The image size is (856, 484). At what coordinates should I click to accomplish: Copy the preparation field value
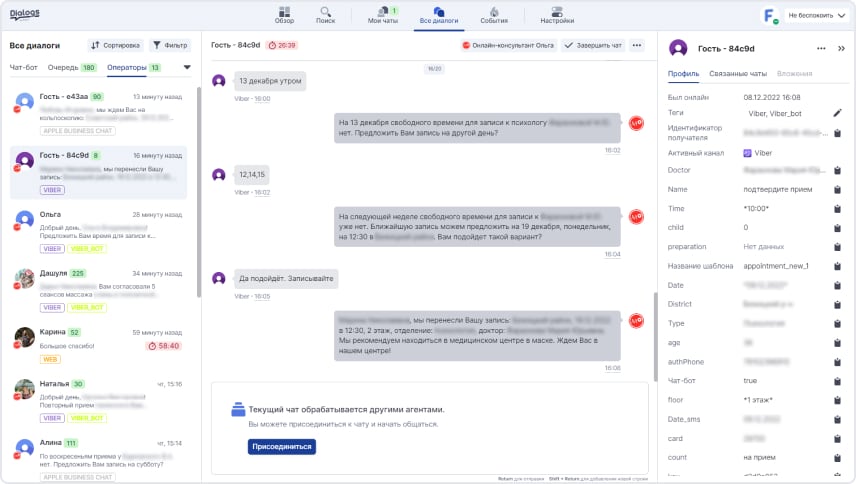coord(837,247)
